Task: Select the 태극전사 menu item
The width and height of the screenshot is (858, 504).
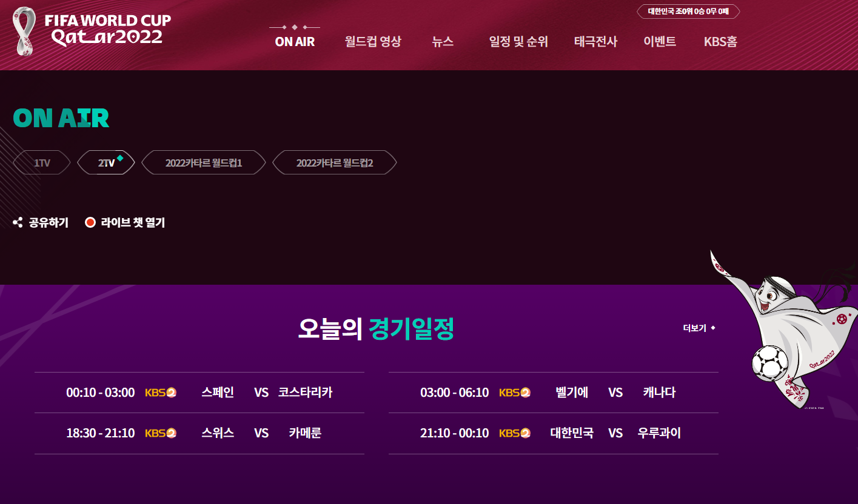Action: (x=595, y=42)
